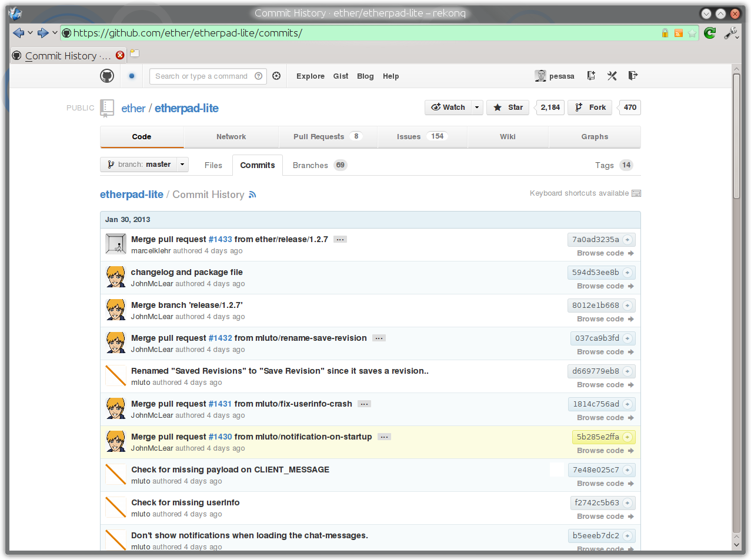Image resolution: width=751 pixels, height=560 pixels.
Task: Click the command help question icon in search
Action: click(x=258, y=76)
